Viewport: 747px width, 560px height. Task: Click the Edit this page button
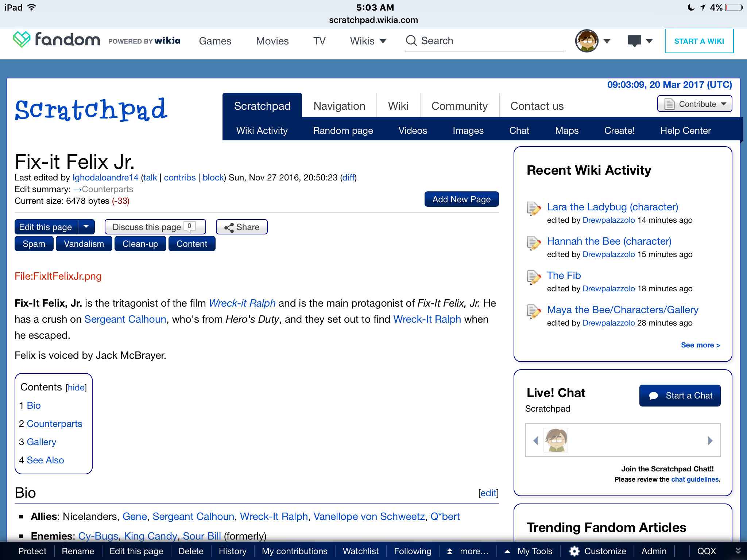click(x=46, y=227)
